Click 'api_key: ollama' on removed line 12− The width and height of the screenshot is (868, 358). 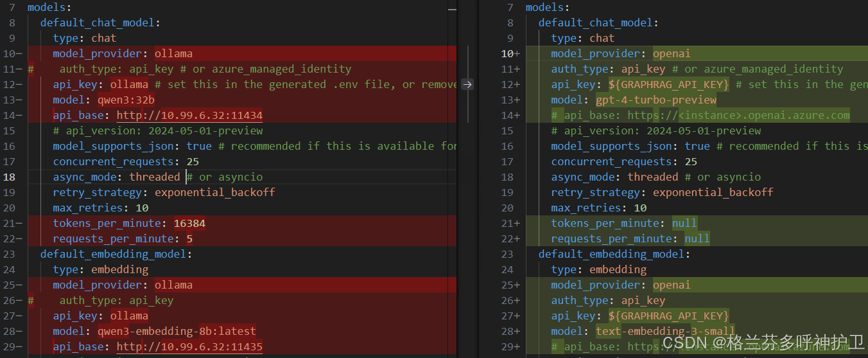pyautogui.click(x=101, y=84)
